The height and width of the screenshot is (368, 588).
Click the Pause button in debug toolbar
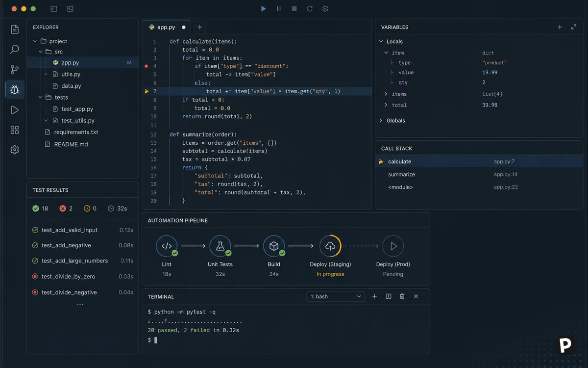279,9
